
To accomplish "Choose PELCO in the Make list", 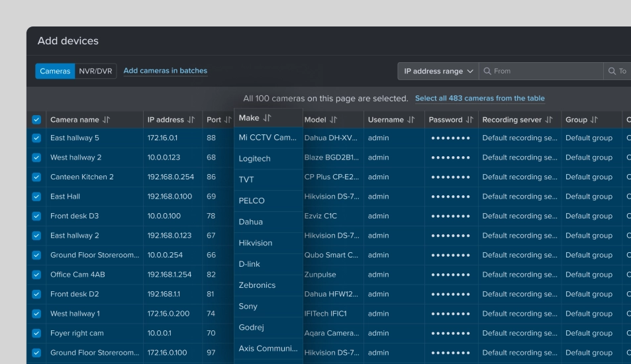I will tap(268, 201).
